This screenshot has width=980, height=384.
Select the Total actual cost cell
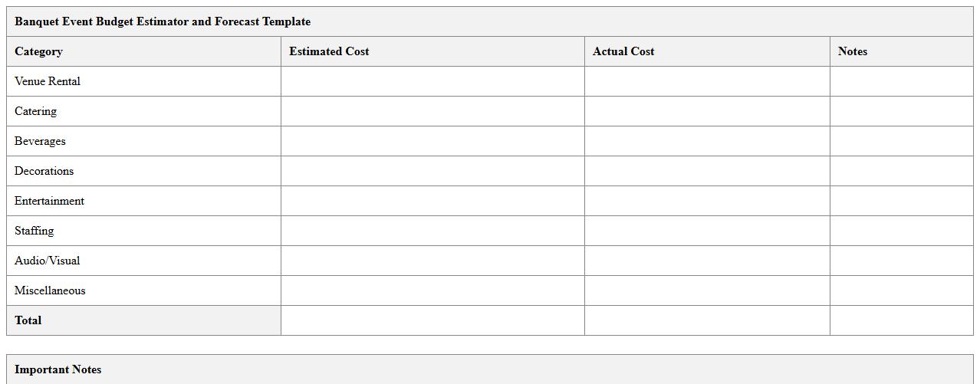click(x=706, y=320)
